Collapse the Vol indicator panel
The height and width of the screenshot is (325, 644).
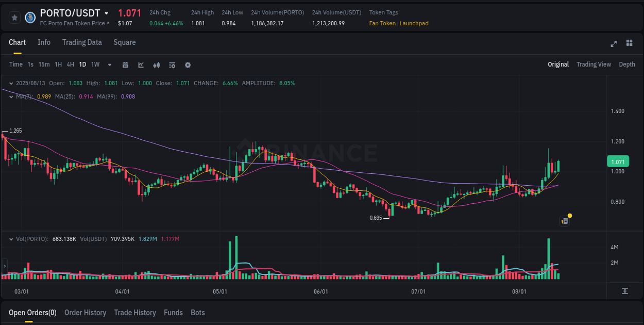pos(10,238)
